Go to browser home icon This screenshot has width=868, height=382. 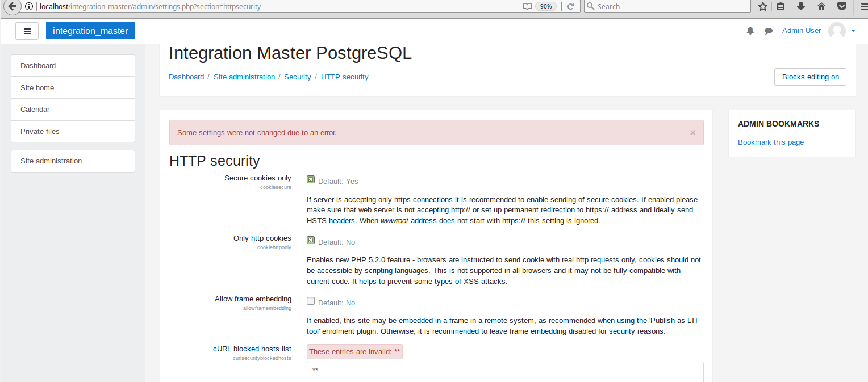pos(821,6)
